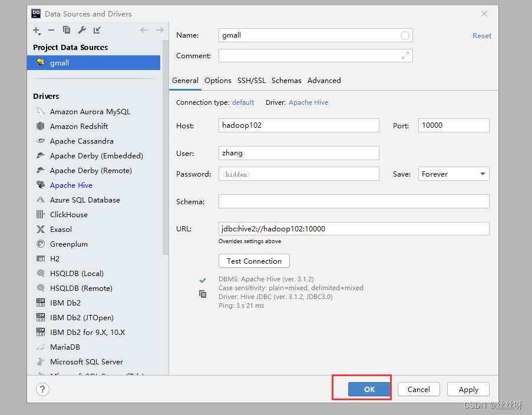Click the add data source plus icon
The width and height of the screenshot is (532, 415).
point(37,31)
